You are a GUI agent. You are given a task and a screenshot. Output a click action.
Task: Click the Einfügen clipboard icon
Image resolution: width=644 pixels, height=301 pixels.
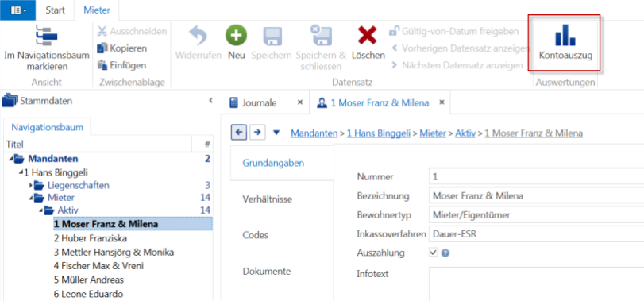[102, 65]
